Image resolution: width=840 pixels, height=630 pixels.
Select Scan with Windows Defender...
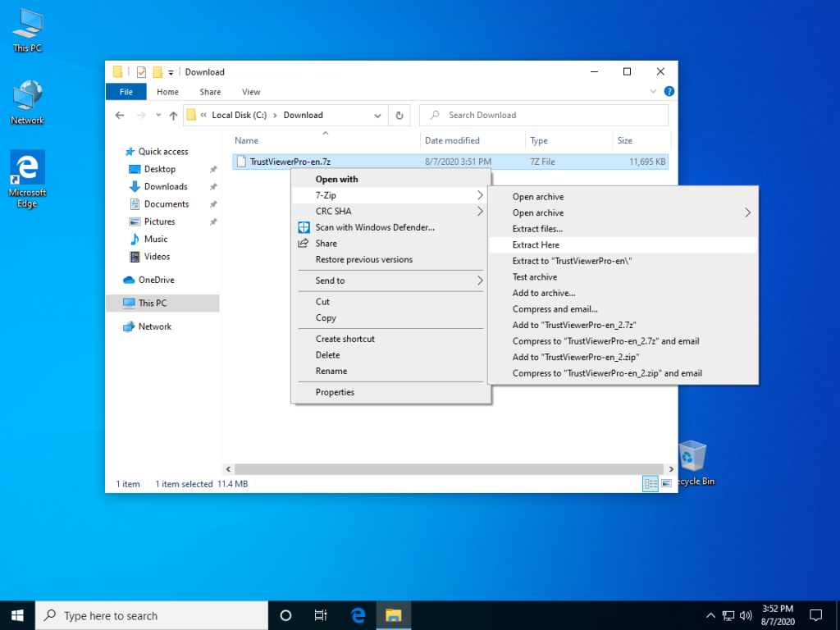point(390,227)
